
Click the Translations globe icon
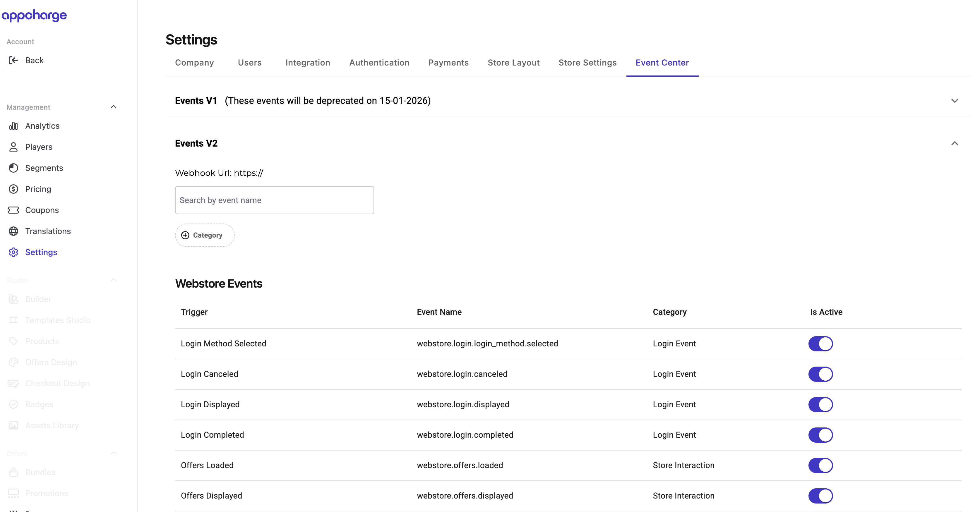(13, 231)
